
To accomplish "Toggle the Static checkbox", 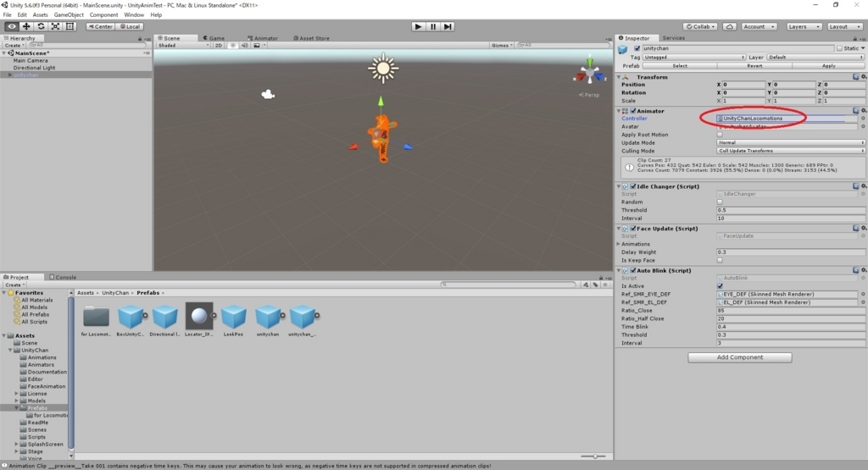I will pos(839,48).
